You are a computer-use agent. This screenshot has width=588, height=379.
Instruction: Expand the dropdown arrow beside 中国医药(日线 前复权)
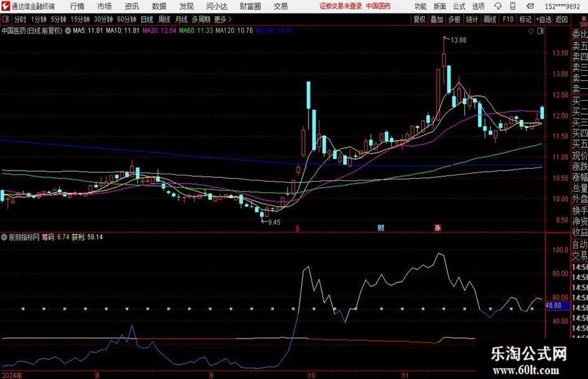[x=68, y=30]
